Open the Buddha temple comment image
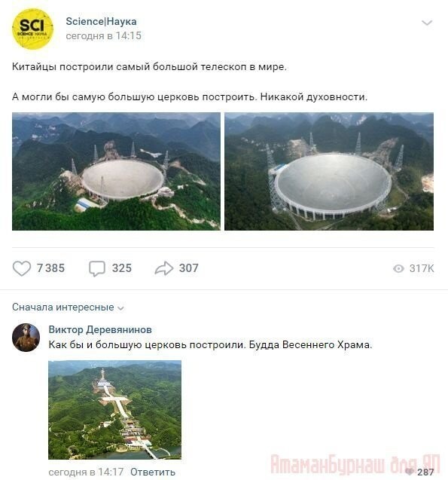 coord(114,410)
